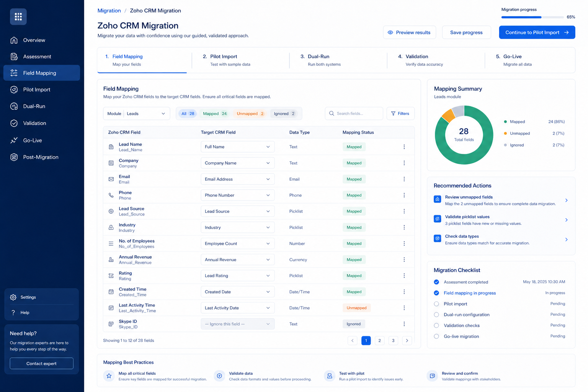The width and height of the screenshot is (588, 392).
Task: Go to page 2 of fields
Action: point(379,341)
